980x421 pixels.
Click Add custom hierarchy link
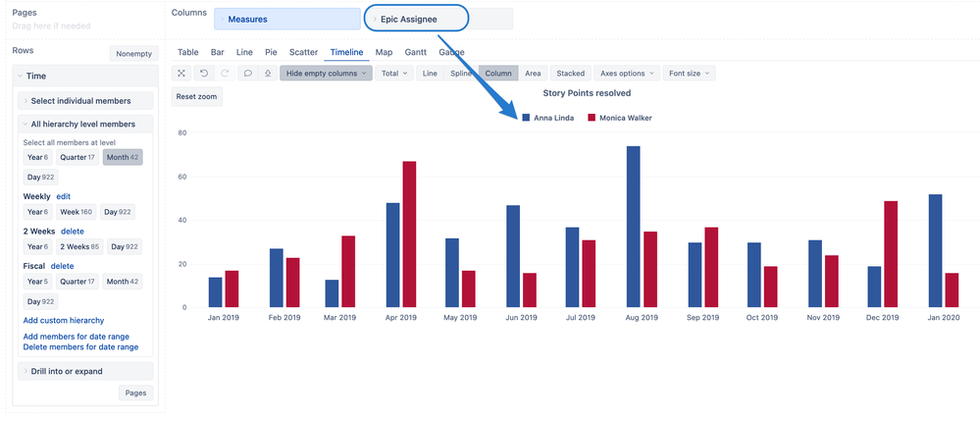click(64, 320)
